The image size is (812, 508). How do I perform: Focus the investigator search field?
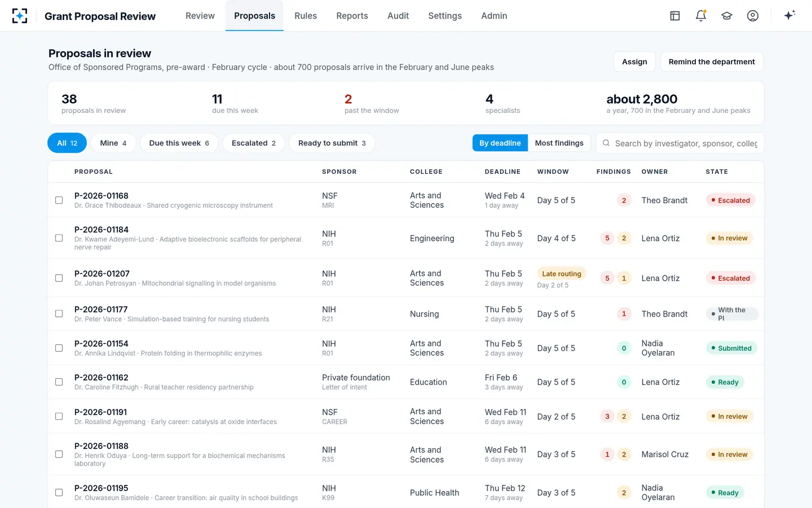pos(680,143)
